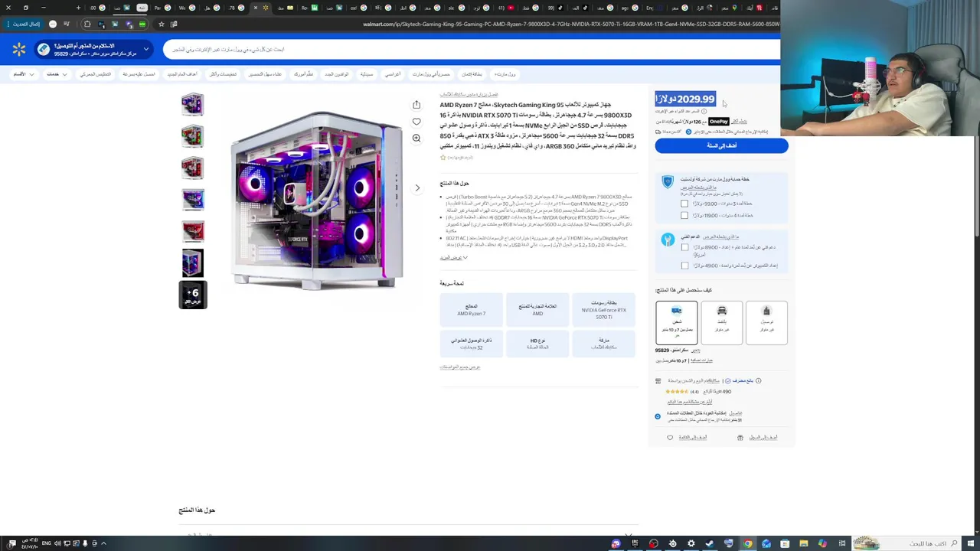Image resolution: width=980 pixels, height=551 pixels.
Task: Open the Walmart+ nav pill
Action: pyautogui.click(x=505, y=74)
